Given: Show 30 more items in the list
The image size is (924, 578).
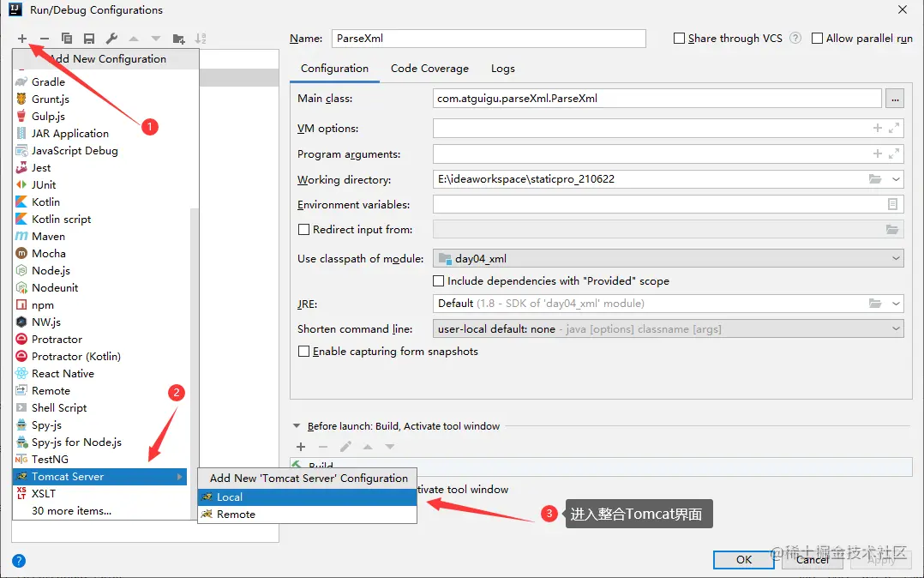Looking at the screenshot, I should (x=99, y=511).
